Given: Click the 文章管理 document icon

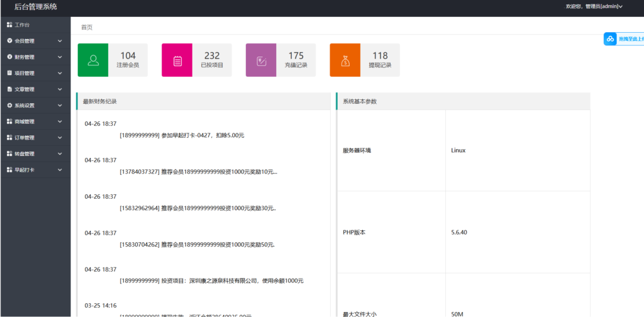Looking at the screenshot, I should [9, 89].
